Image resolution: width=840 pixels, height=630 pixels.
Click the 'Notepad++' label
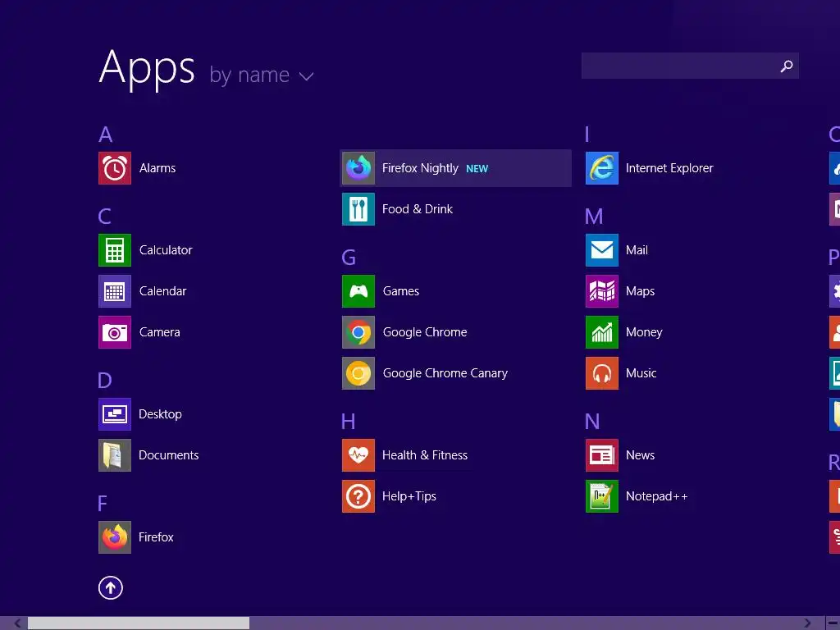pos(657,496)
